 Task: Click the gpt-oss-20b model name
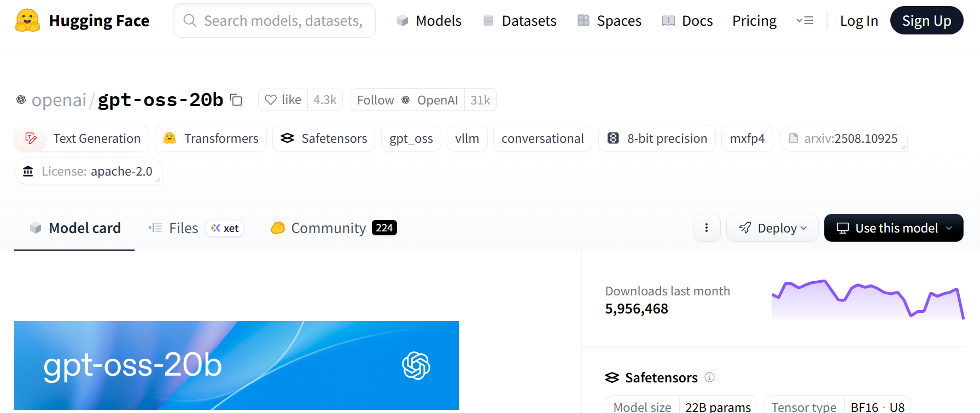(160, 100)
